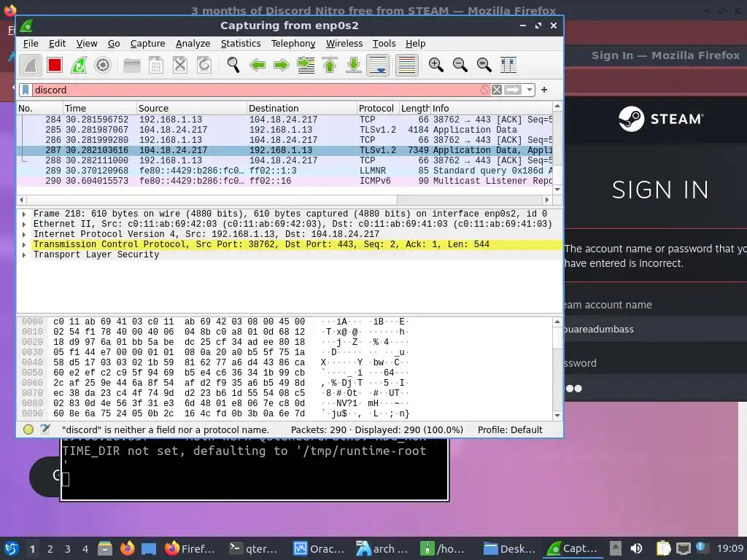Open the Oracle VirtualBox taskbar entry
This screenshot has height=560, width=747.
tap(319, 548)
